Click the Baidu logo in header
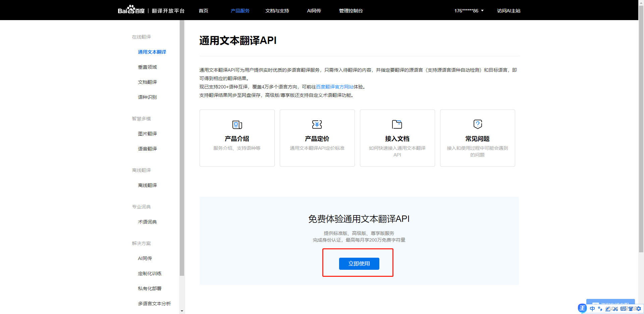 [131, 10]
